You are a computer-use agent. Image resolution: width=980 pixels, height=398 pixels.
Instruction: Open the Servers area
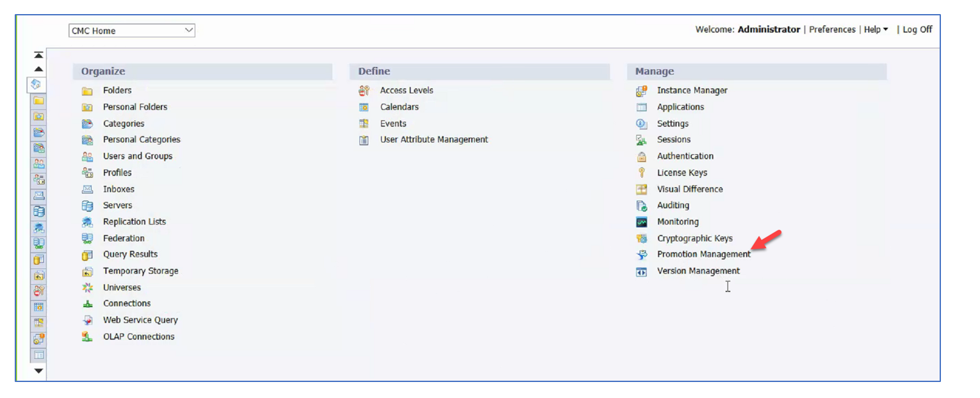point(117,205)
